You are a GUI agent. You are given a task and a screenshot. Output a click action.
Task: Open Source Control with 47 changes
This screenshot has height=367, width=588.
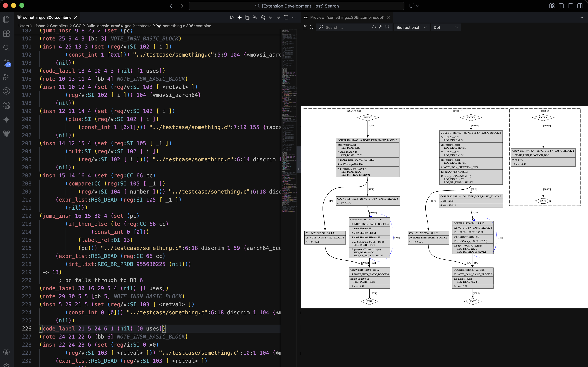pyautogui.click(x=7, y=62)
